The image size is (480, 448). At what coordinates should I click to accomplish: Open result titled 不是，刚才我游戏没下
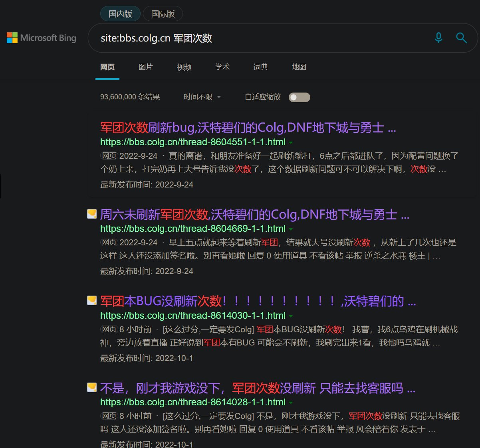(x=258, y=388)
